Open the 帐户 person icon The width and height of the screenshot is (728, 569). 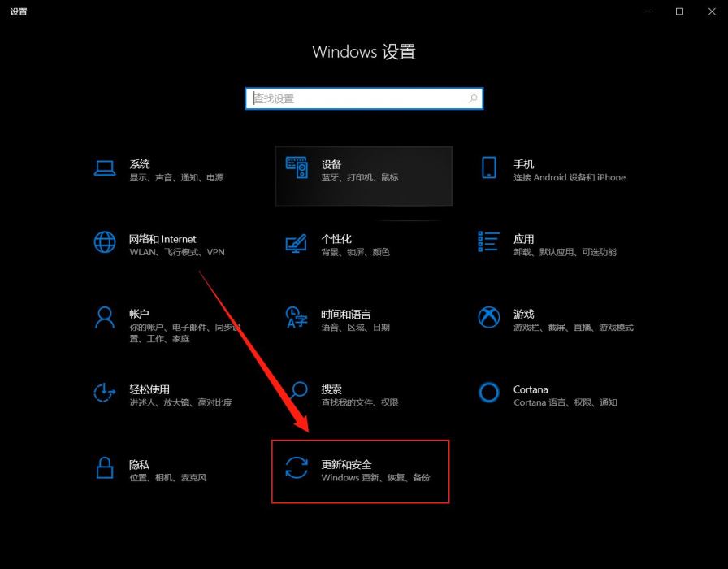[105, 318]
